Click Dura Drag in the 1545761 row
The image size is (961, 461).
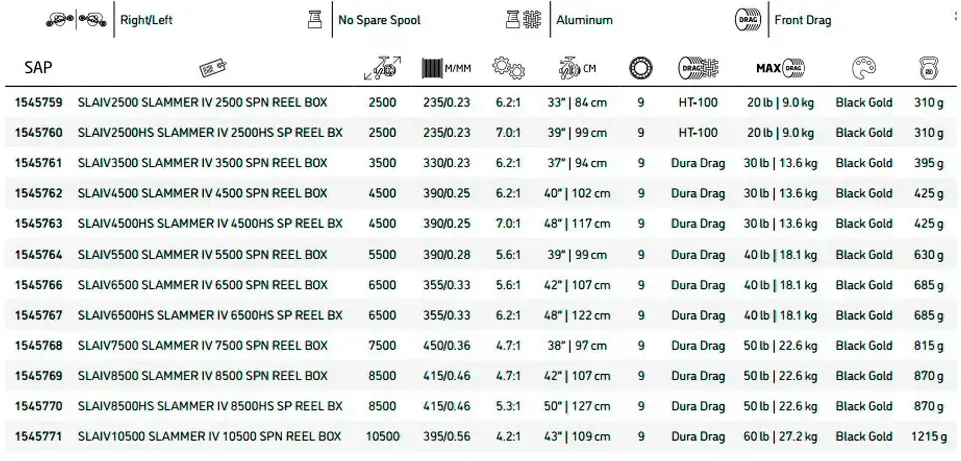click(x=698, y=163)
